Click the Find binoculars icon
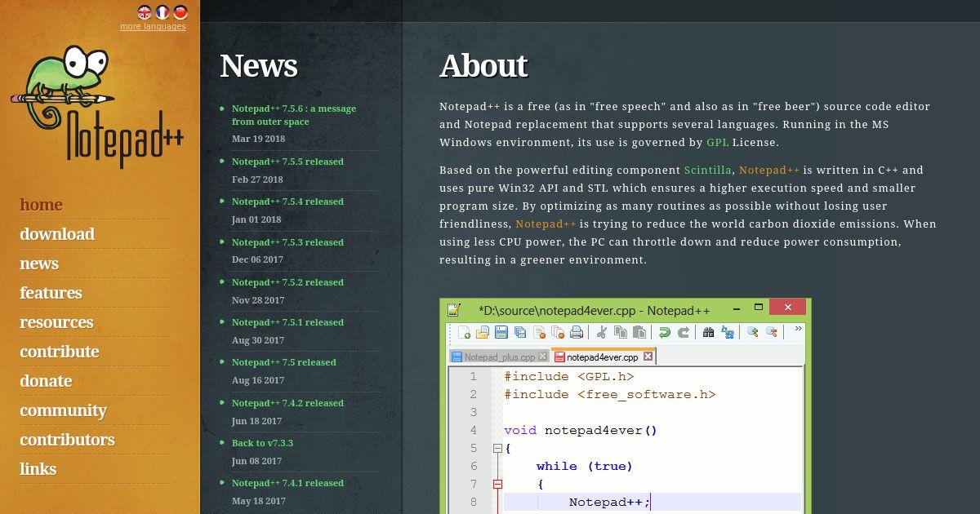The image size is (980, 514). [708, 332]
